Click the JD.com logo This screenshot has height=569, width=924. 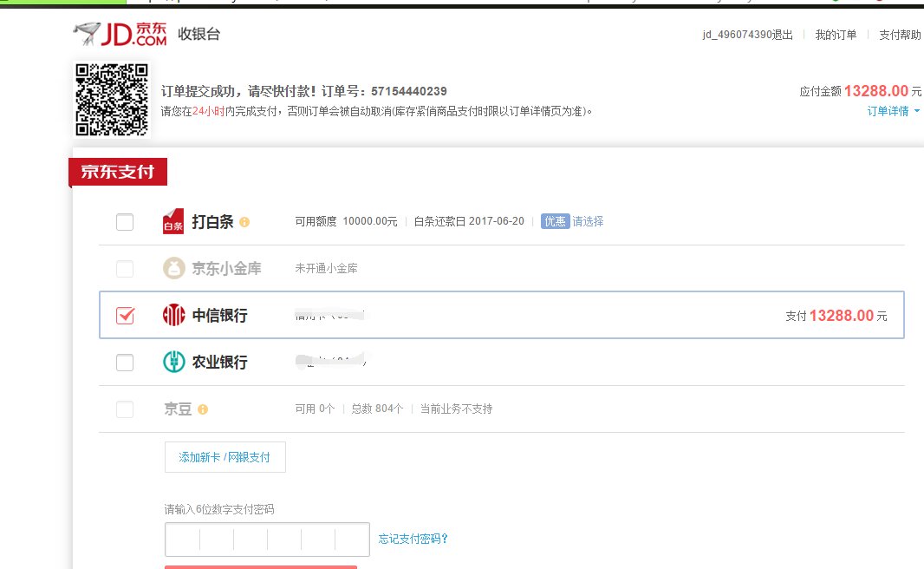point(120,34)
